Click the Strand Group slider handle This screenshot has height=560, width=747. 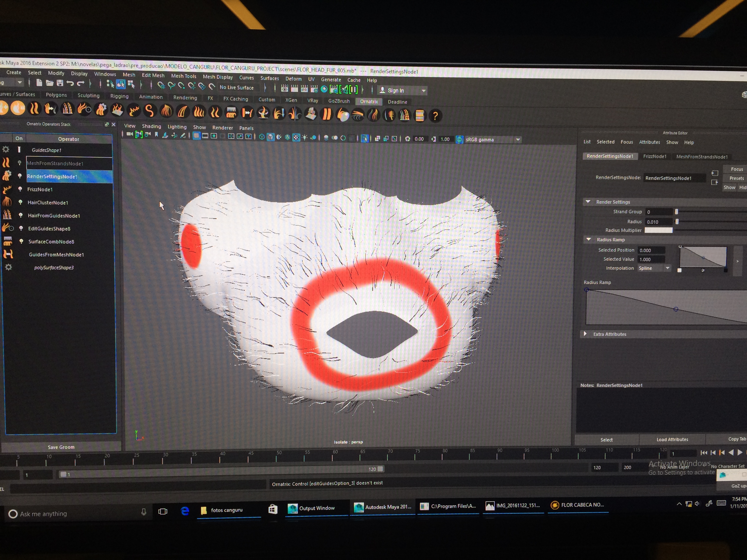pos(677,212)
